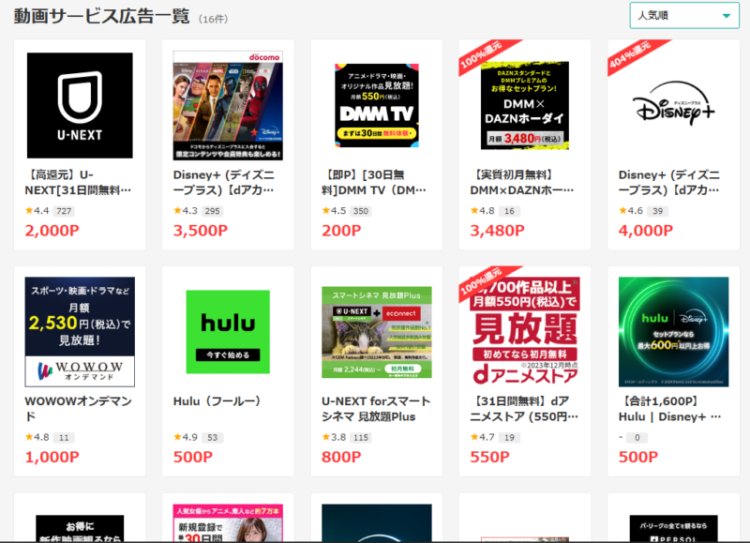Image resolution: width=750 pixels, height=543 pixels.
Task: Open the 【即P】[30日無料]DMM TV title
Action: (374, 182)
